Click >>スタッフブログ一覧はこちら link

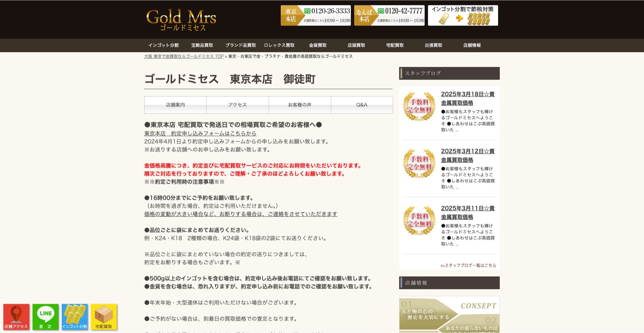pyautogui.click(x=468, y=265)
